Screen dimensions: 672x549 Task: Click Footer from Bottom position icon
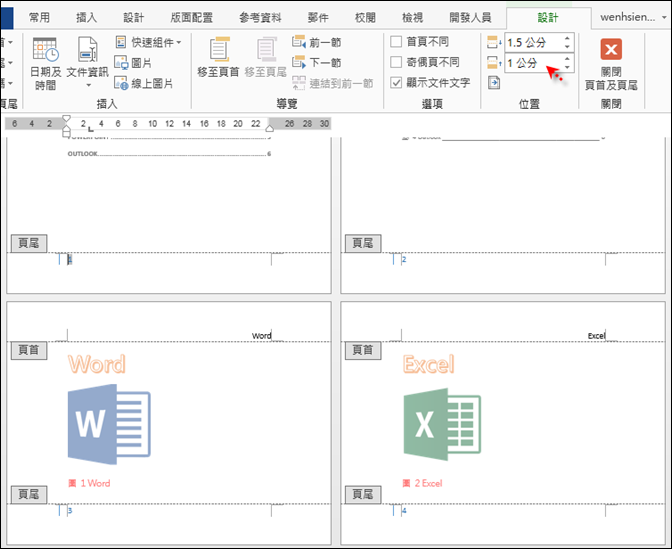[x=494, y=63]
